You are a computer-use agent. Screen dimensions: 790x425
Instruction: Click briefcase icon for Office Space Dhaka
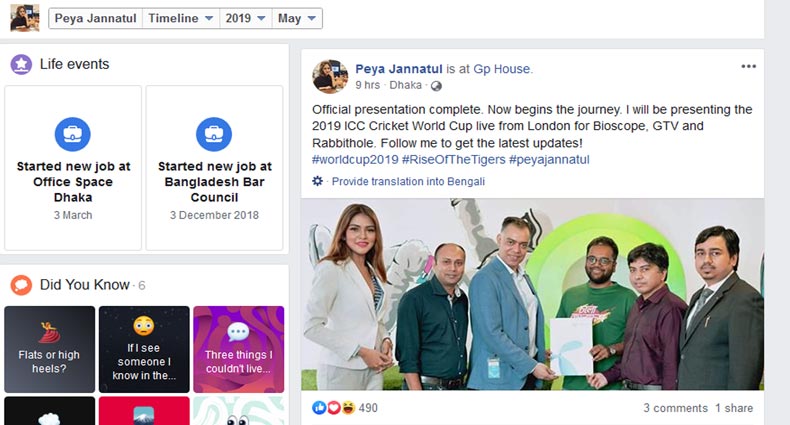tap(73, 134)
